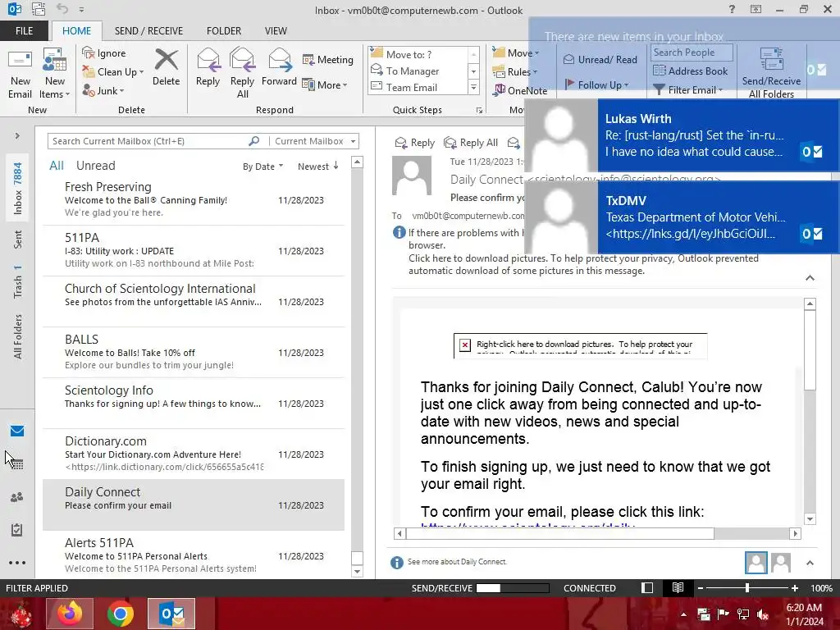This screenshot has height=630, width=840.
Task: Delete the selected email with the X icon
Action: pyautogui.click(x=166, y=67)
